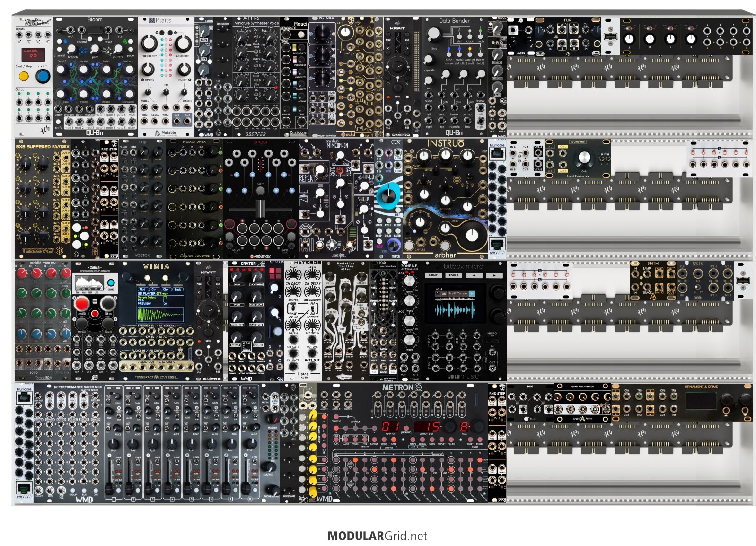The height and width of the screenshot is (546, 756).
Task: Click the REPEATS knob on Mimeophon
Action: (x=320, y=169)
